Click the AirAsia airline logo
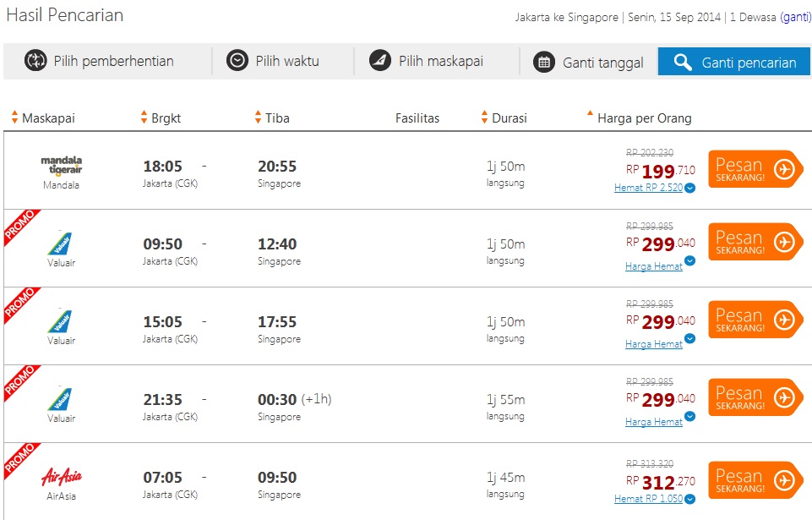 [61, 478]
